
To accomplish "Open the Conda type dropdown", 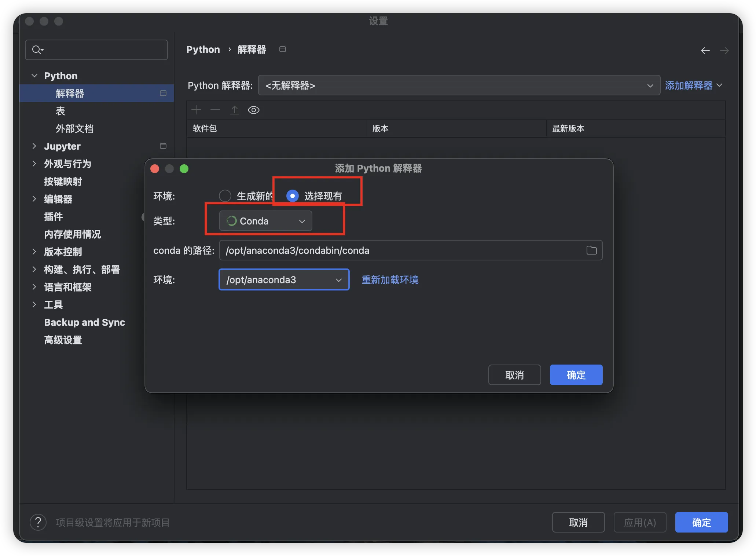I will (x=265, y=221).
